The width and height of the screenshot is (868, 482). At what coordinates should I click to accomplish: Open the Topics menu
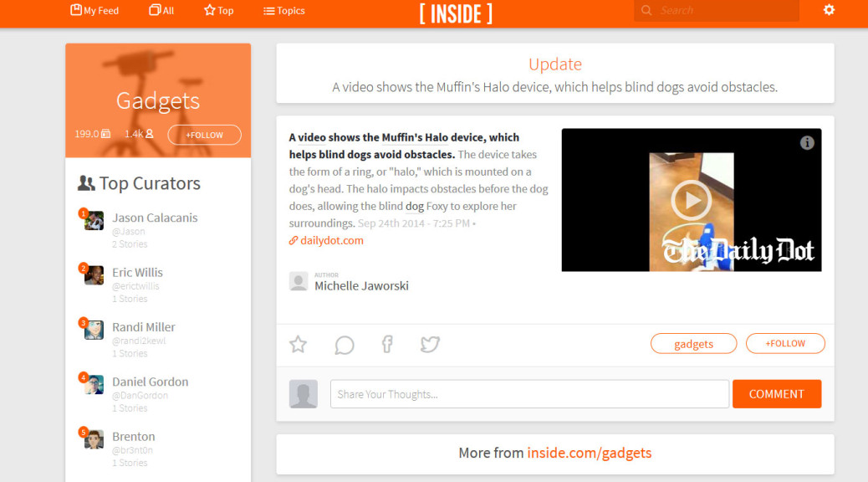284,11
